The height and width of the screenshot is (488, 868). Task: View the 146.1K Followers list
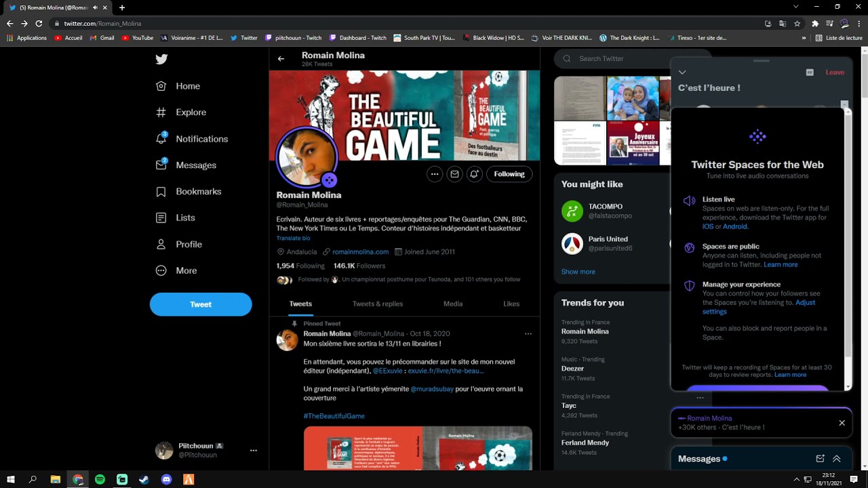tap(359, 266)
